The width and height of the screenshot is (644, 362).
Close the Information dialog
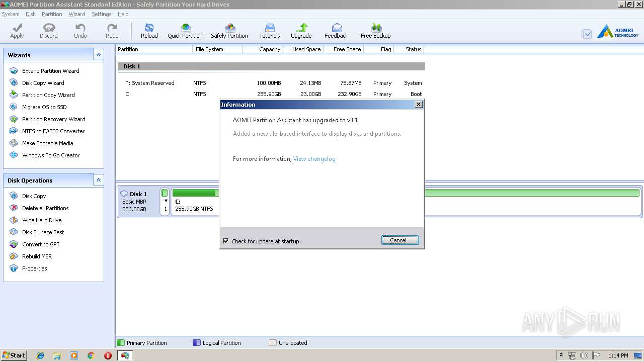pos(418,105)
